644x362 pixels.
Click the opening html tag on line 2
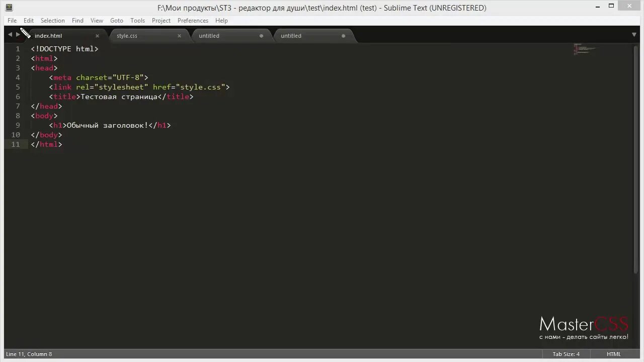pyautogui.click(x=44, y=58)
